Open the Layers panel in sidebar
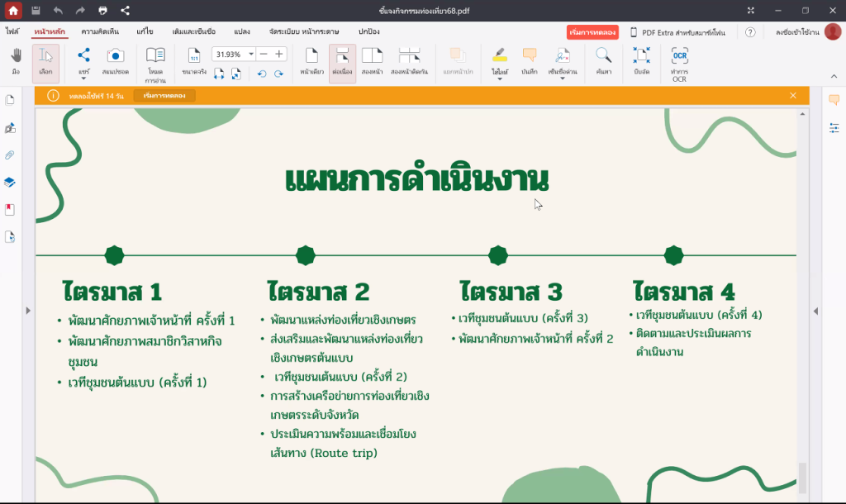Image resolution: width=846 pixels, height=504 pixels. click(10, 183)
